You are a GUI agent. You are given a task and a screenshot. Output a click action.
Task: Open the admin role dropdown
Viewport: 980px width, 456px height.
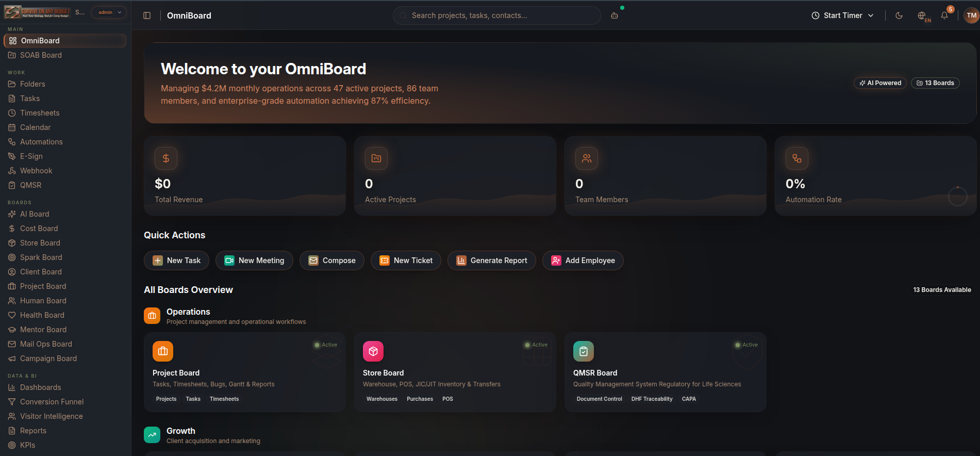pos(109,12)
